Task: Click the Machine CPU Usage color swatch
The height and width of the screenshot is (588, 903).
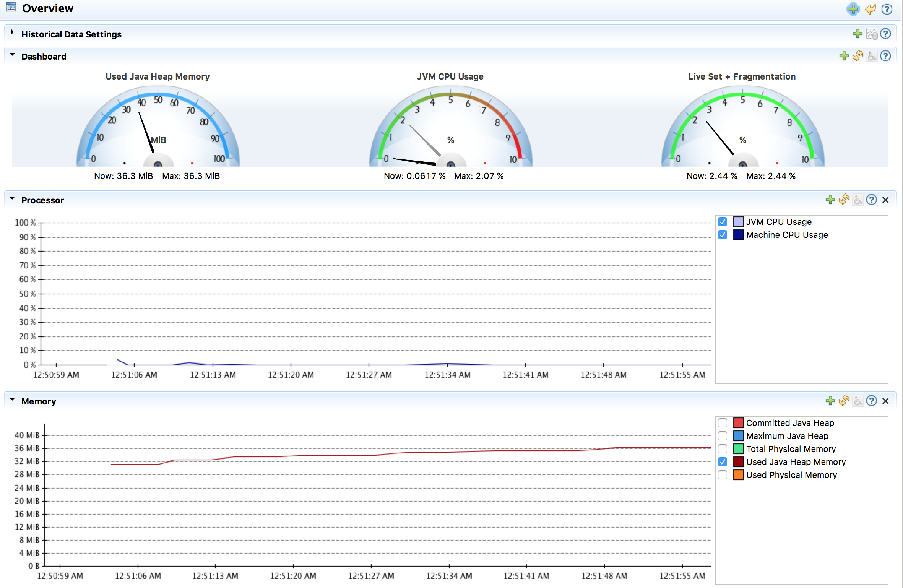Action: click(x=738, y=235)
